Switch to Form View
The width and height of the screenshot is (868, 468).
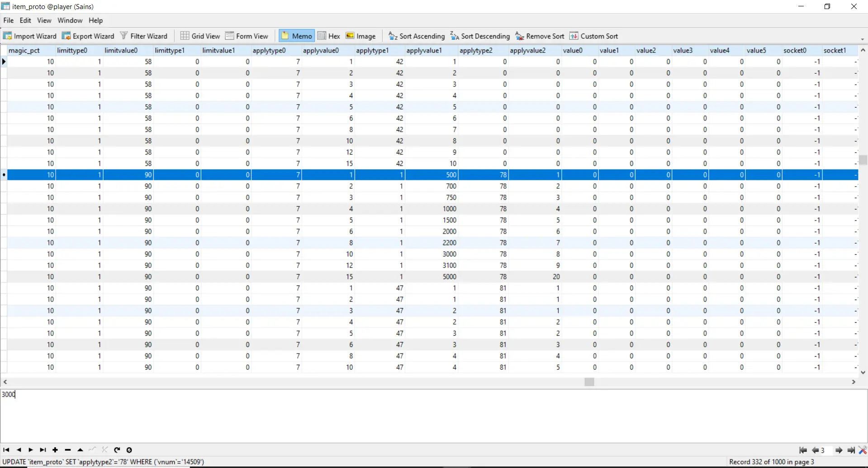point(247,36)
